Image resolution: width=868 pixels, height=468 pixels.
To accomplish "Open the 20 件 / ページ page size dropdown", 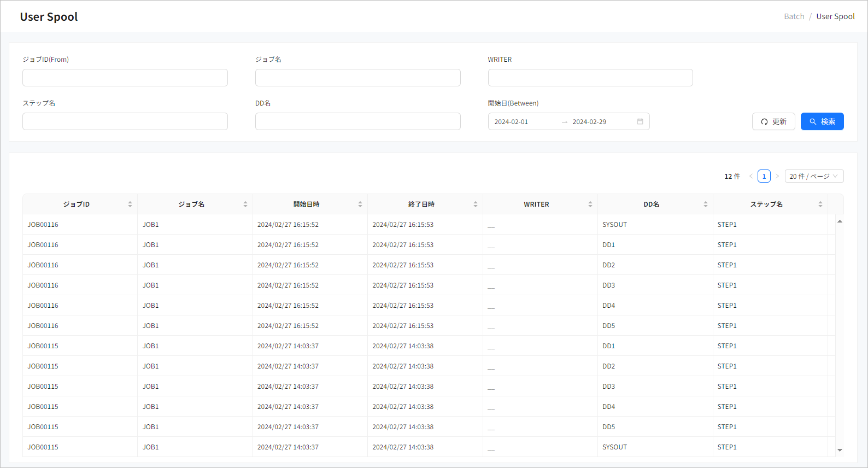I will pos(814,176).
